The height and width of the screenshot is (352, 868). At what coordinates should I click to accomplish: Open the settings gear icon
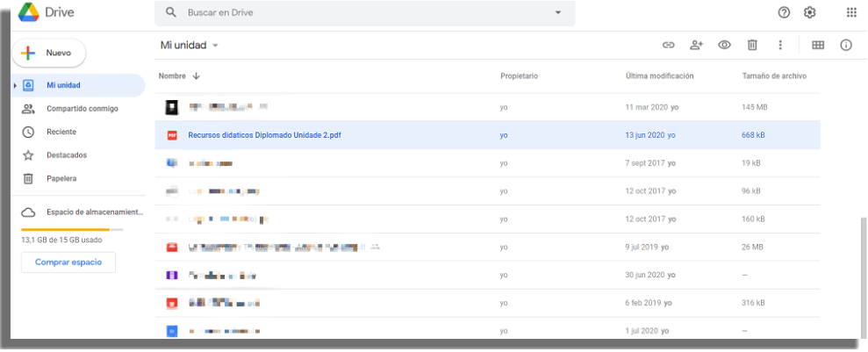pos(810,12)
